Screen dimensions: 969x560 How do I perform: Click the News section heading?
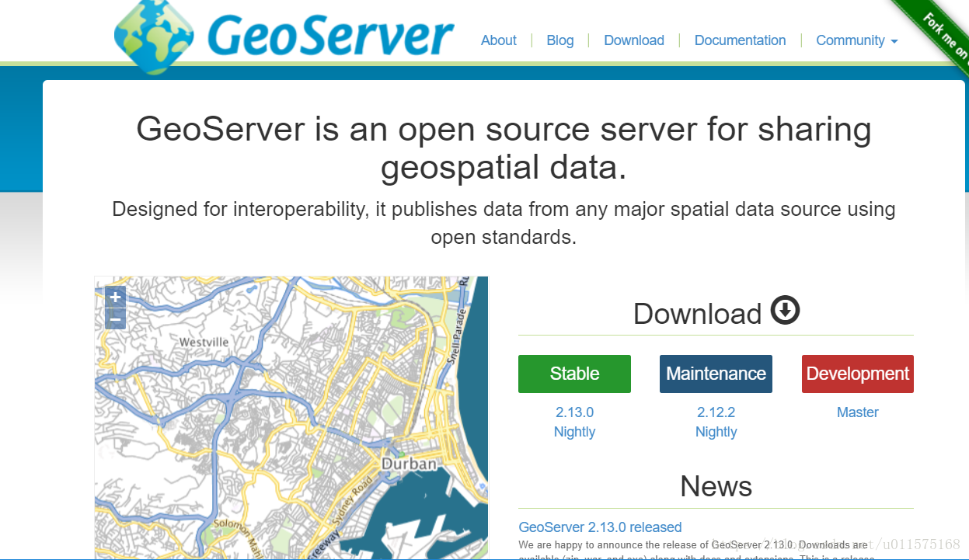pos(716,486)
